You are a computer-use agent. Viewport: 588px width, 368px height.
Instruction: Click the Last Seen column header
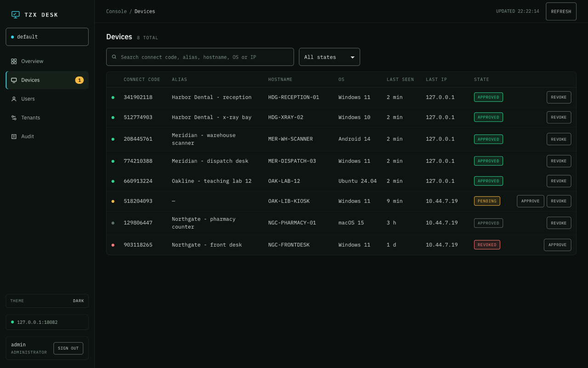tap(400, 80)
